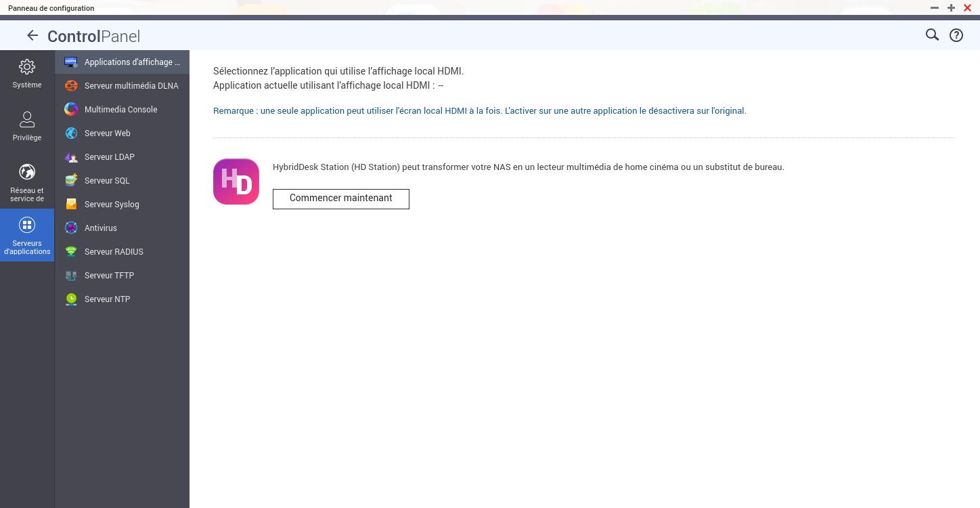Screen dimensions: 980x508
Task: Click the Serveur multimédia DLNA icon
Action: pyautogui.click(x=71, y=86)
